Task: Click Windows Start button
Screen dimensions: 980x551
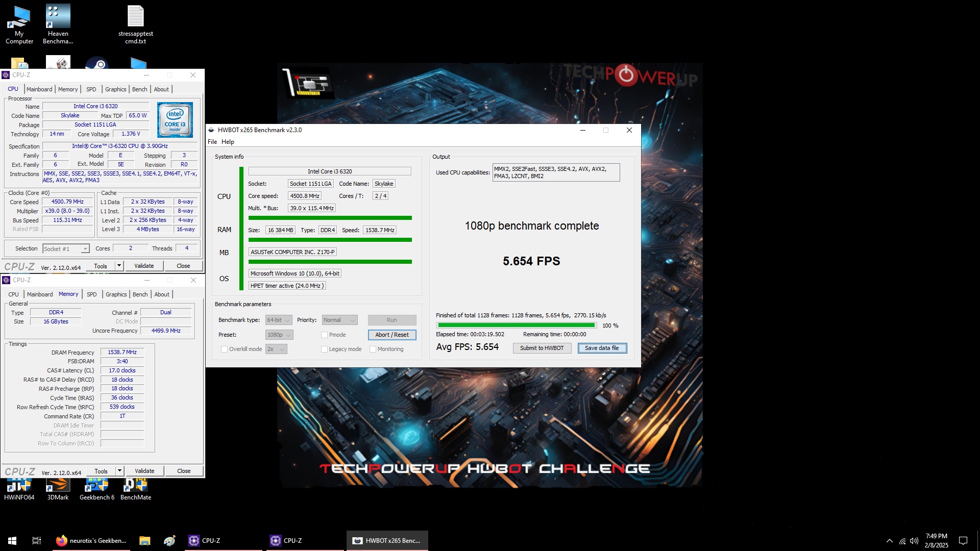Action: (x=12, y=540)
